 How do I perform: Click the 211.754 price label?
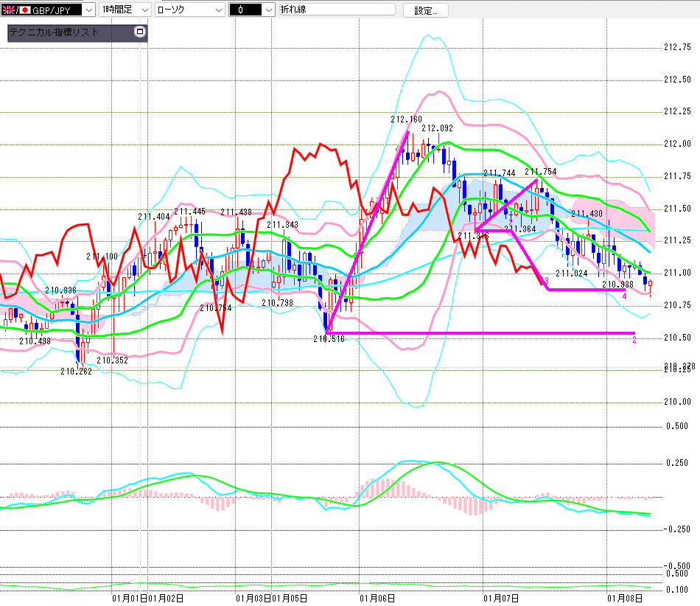point(540,172)
